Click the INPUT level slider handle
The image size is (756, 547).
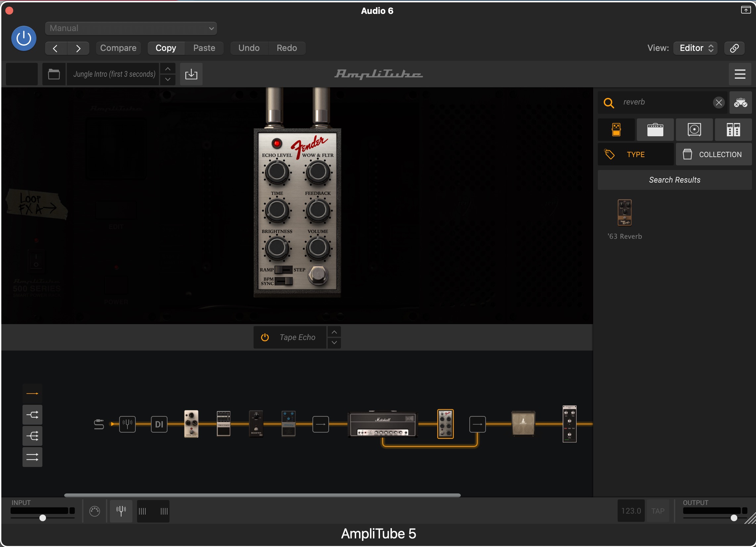point(43,518)
